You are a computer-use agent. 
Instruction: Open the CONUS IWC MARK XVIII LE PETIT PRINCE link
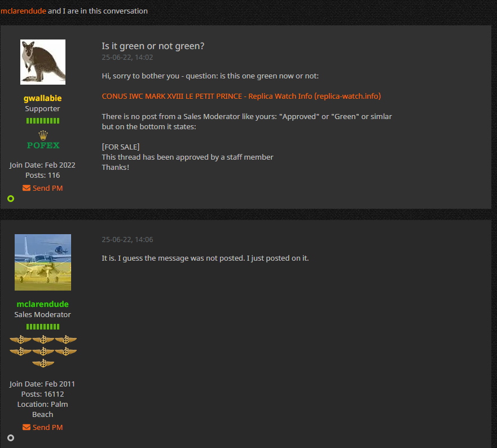click(241, 96)
